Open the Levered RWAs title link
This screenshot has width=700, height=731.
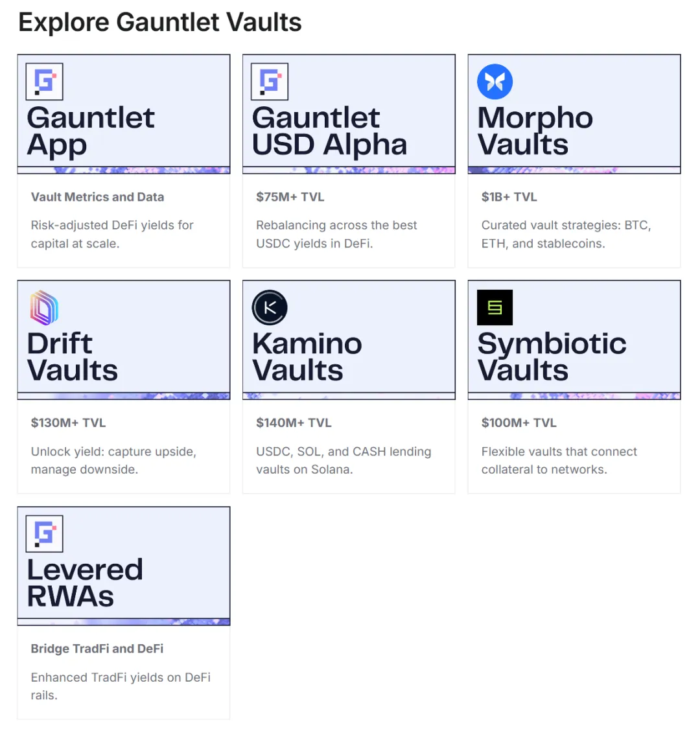(x=84, y=583)
